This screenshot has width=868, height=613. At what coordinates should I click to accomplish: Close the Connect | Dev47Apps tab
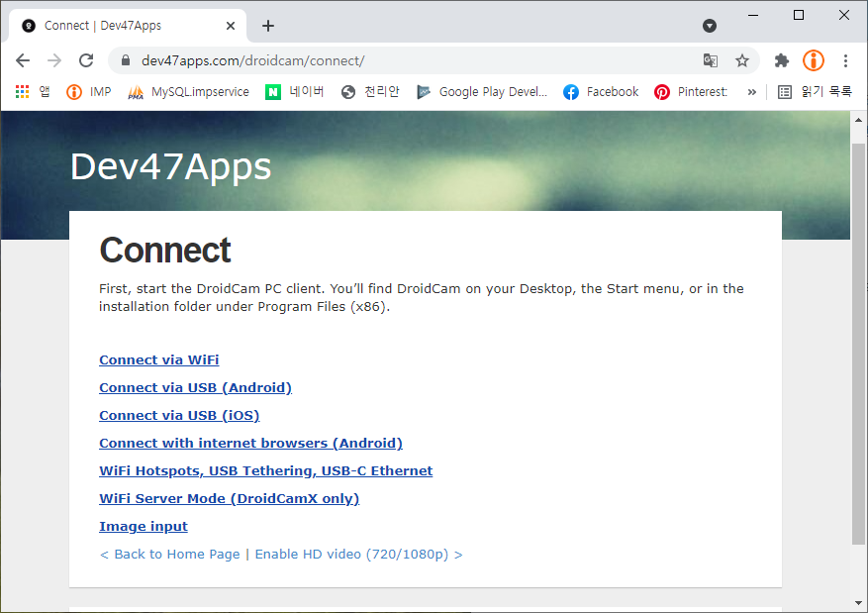pyautogui.click(x=231, y=26)
